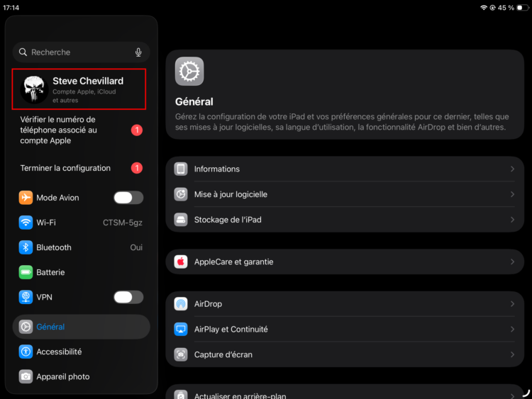This screenshot has height=399, width=532.
Task: Select Général in the settings sidebar
Action: pyautogui.click(x=82, y=327)
